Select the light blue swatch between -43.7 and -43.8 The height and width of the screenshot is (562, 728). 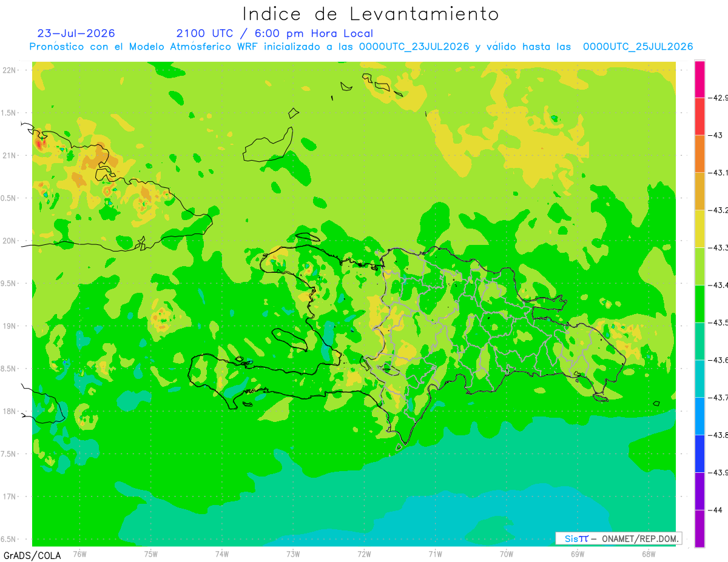(x=699, y=416)
